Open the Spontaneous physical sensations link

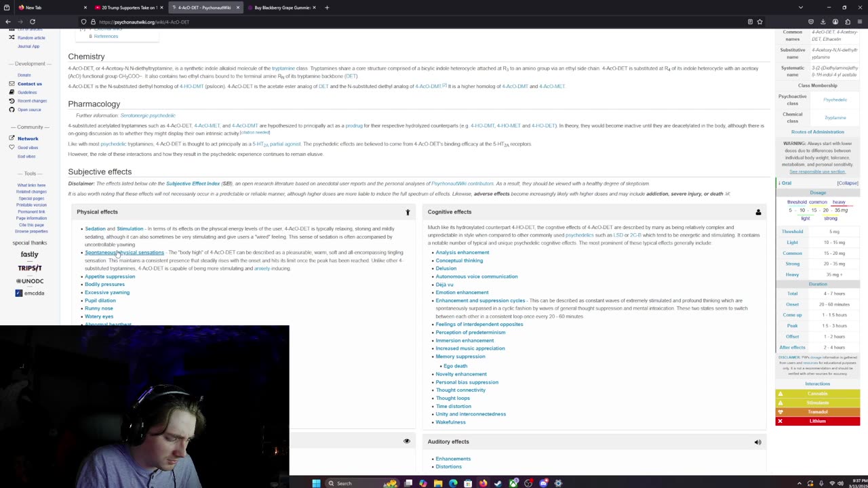click(124, 253)
